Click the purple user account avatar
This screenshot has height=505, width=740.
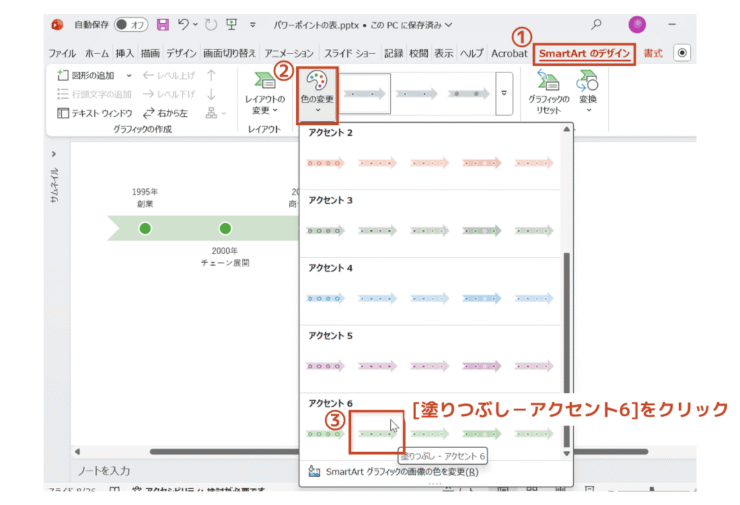pos(636,24)
